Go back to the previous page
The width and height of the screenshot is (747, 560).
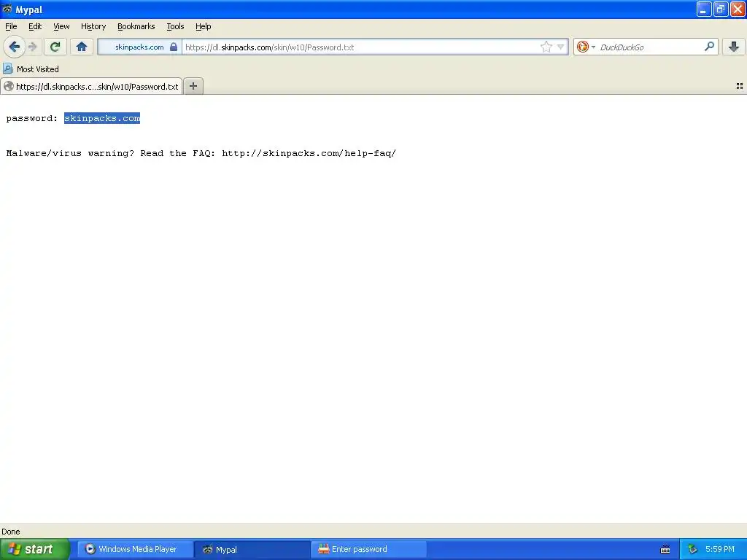[15, 47]
